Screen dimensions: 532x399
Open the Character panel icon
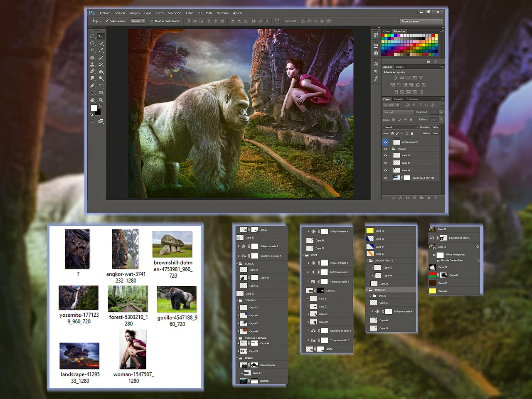point(376,64)
